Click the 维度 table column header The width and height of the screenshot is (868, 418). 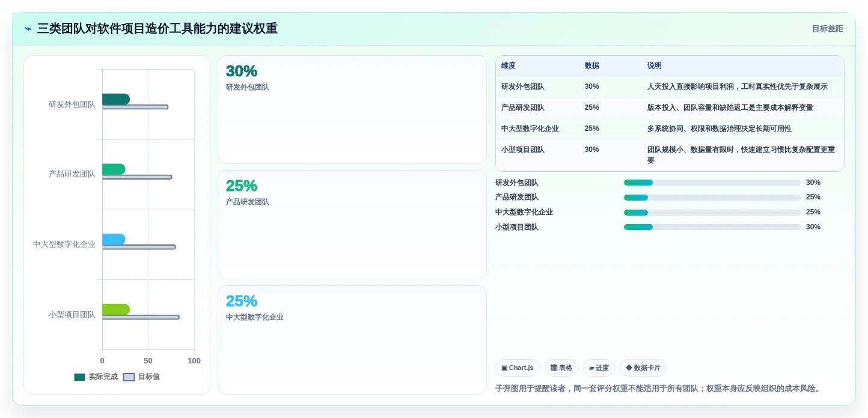click(509, 66)
